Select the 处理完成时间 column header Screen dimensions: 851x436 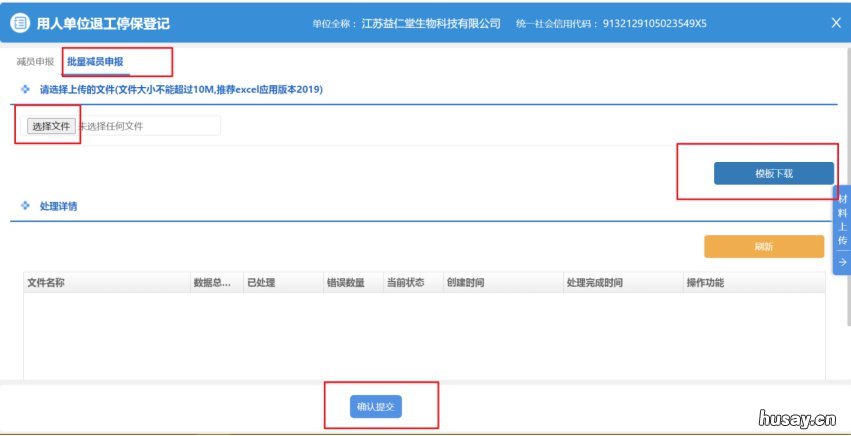coord(623,283)
